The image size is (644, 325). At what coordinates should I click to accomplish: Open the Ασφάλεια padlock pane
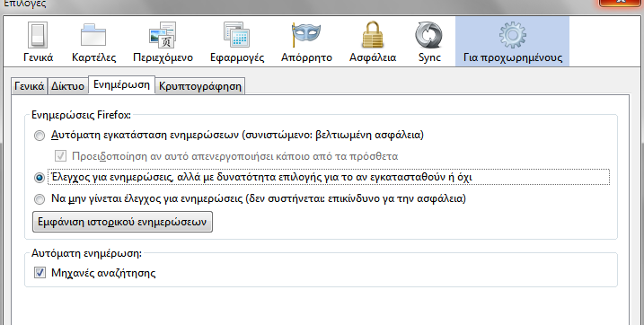(373, 41)
